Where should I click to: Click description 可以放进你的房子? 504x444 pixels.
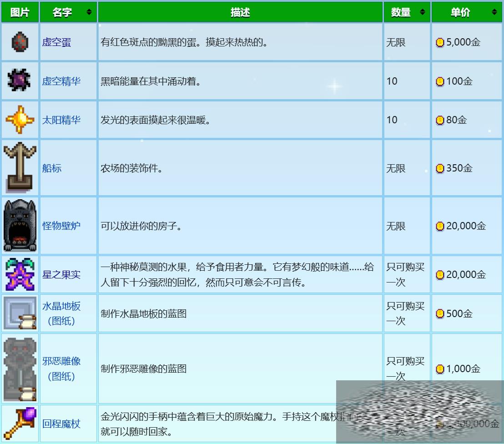pyautogui.click(x=141, y=226)
